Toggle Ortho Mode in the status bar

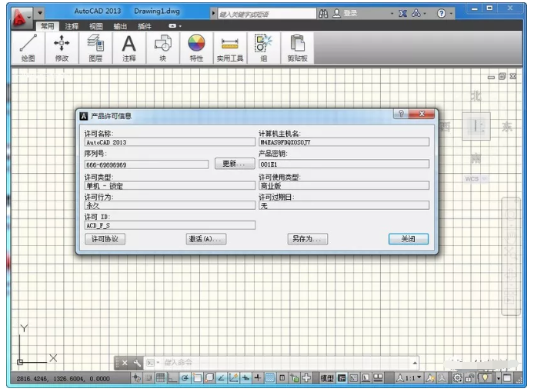tap(172, 377)
